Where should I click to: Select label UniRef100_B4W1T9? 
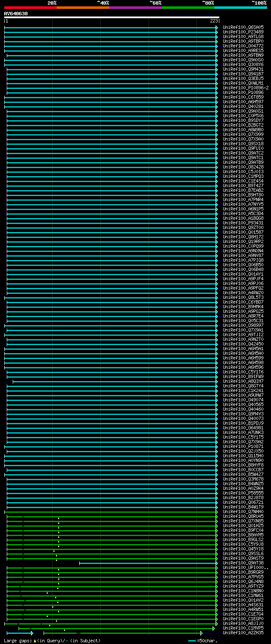pyautogui.click(x=243, y=507)
